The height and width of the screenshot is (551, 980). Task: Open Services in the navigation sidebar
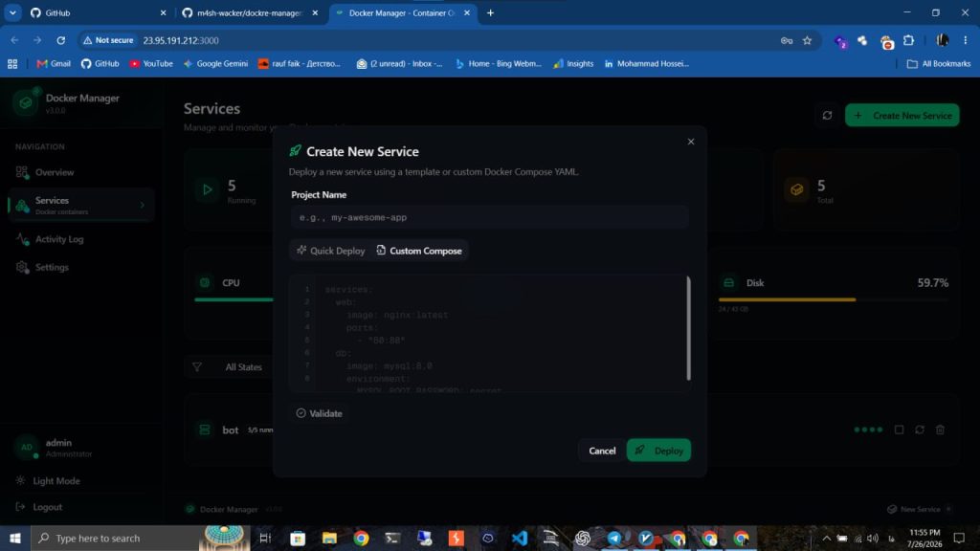pos(80,205)
